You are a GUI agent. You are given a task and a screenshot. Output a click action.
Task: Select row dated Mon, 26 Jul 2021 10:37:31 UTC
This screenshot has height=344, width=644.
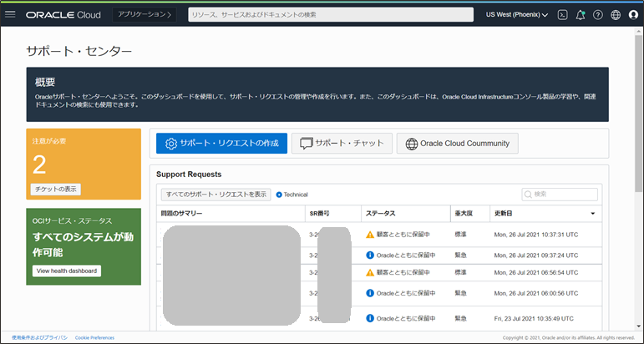pos(379,235)
